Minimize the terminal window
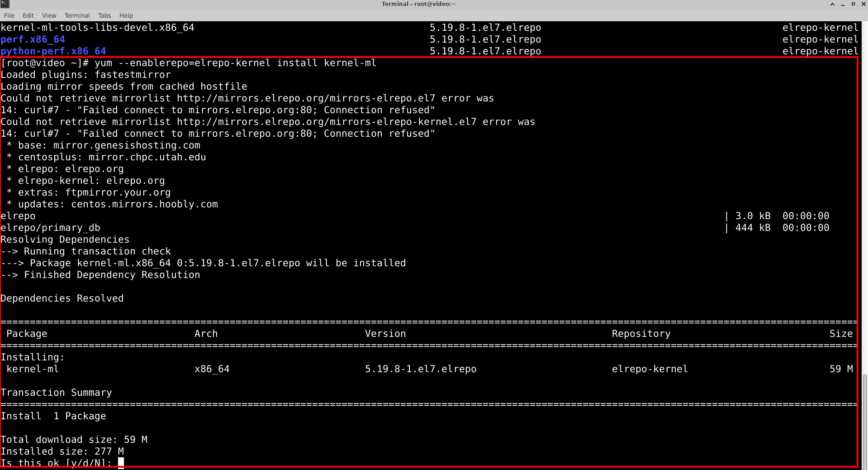This screenshot has width=868, height=470. 843,4
